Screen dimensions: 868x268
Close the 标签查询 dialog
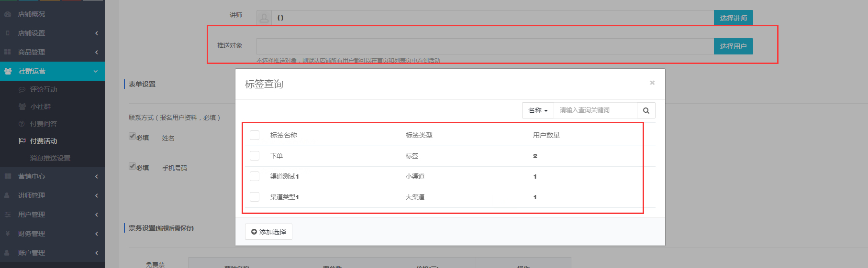pos(652,83)
